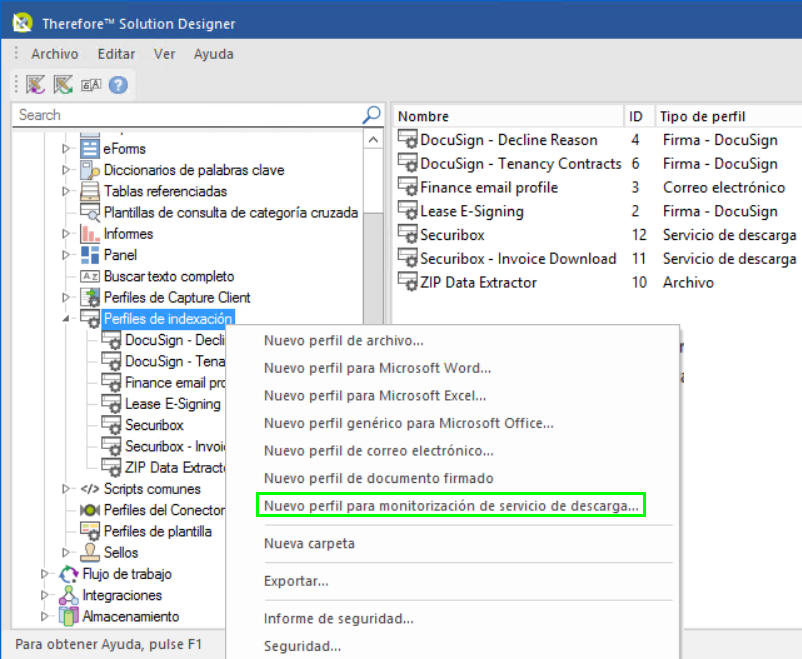Expand the Integraciones tree node
This screenshot has width=802, height=659.
pyautogui.click(x=44, y=595)
